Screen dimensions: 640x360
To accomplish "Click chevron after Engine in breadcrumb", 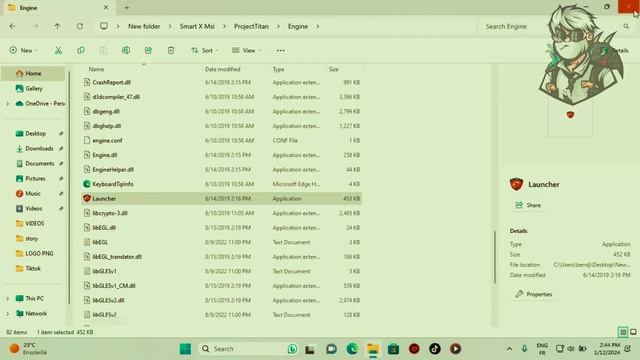I will tap(317, 27).
